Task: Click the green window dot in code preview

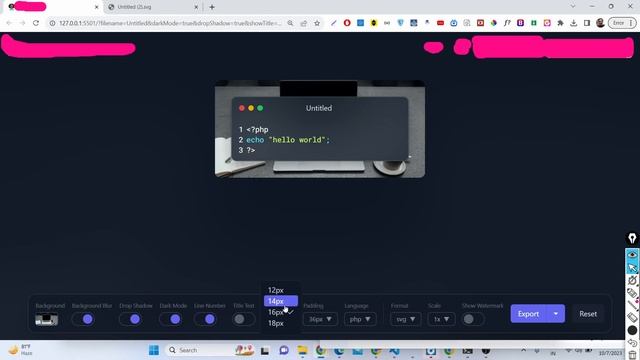Action: pyautogui.click(x=260, y=108)
